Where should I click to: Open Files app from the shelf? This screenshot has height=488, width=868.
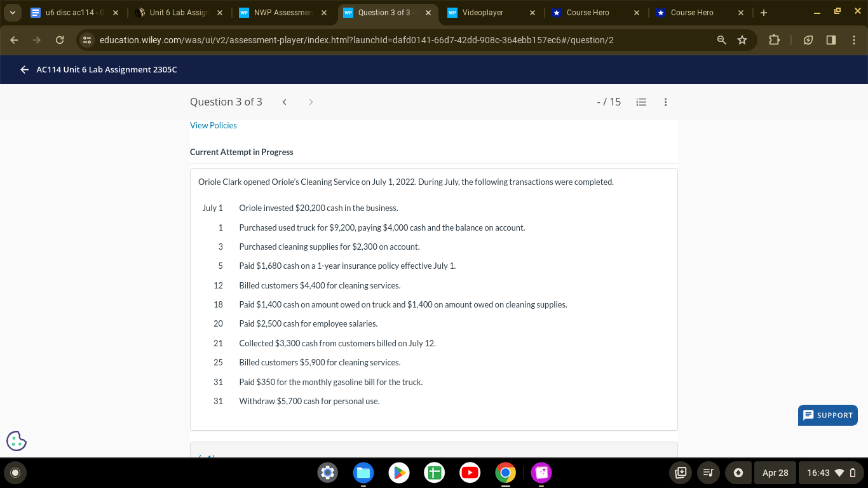[363, 473]
